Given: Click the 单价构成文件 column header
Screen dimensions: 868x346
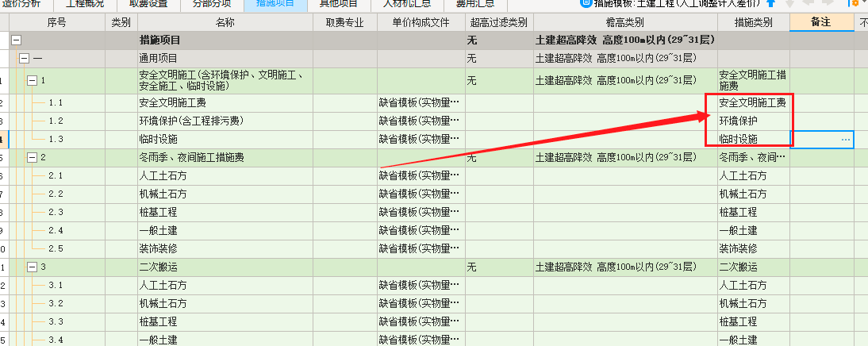Looking at the screenshot, I should click(x=421, y=23).
